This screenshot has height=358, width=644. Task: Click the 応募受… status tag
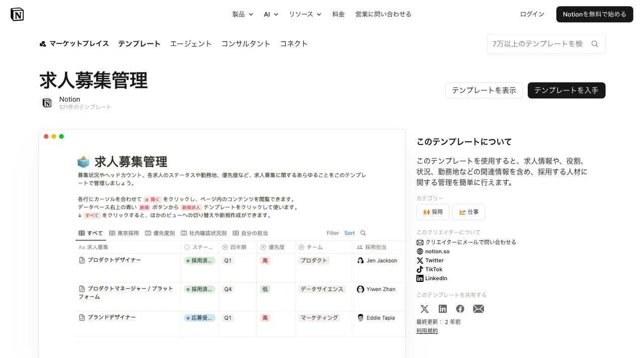pos(200,318)
